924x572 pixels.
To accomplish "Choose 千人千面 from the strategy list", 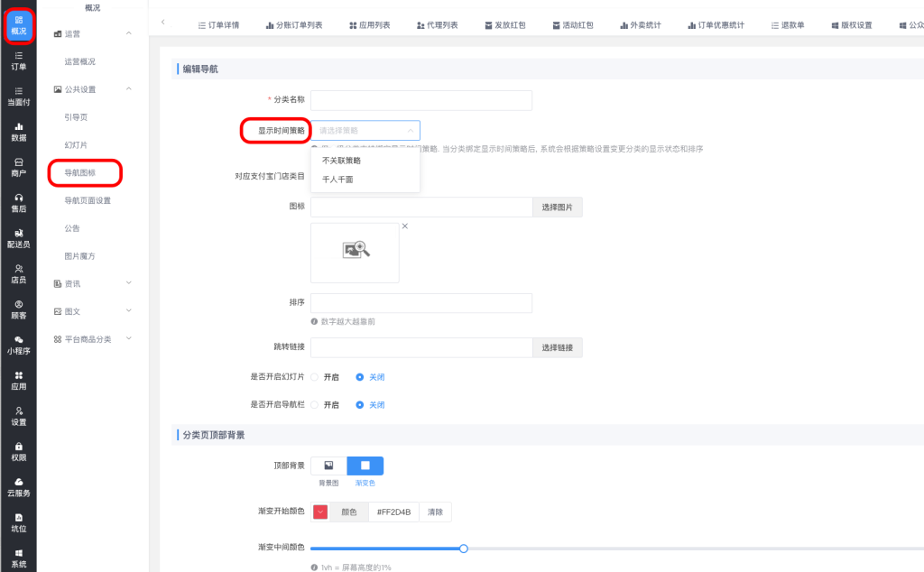I will [337, 180].
